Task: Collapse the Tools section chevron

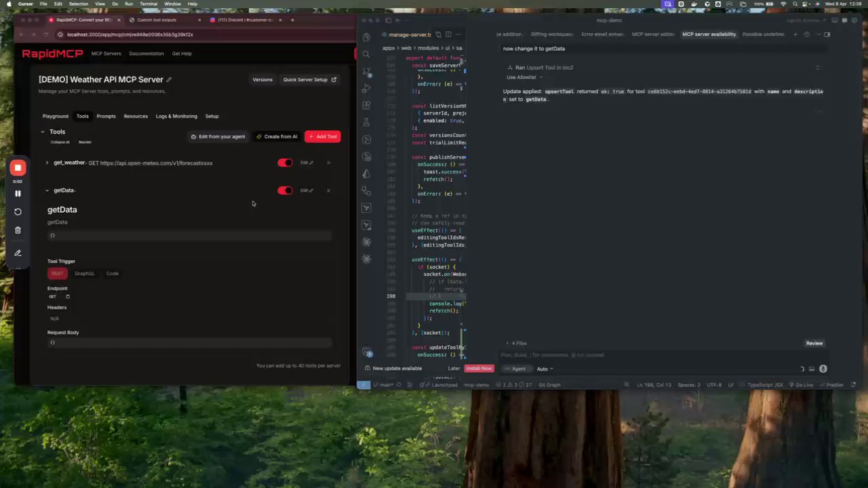Action: point(43,131)
